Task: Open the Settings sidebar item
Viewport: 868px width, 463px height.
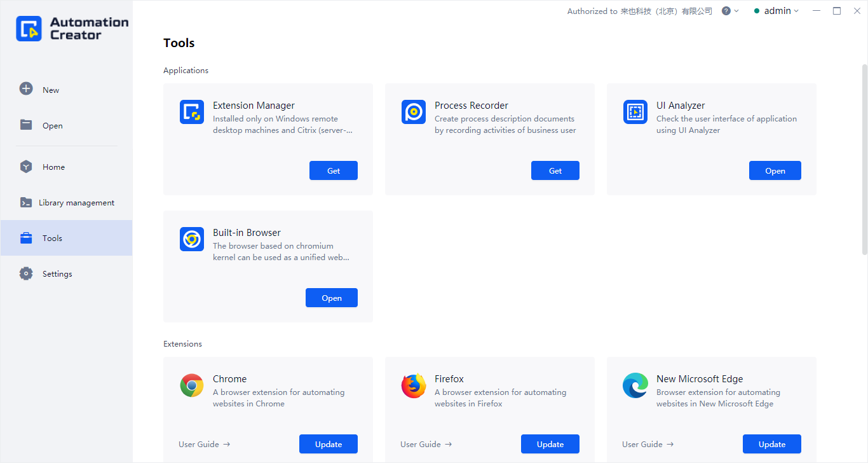Action: (57, 274)
